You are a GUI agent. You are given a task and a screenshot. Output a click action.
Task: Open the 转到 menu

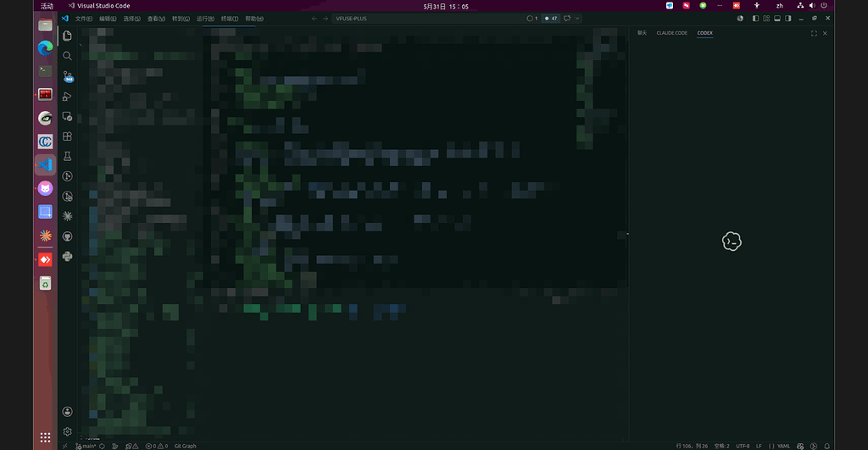click(x=181, y=19)
